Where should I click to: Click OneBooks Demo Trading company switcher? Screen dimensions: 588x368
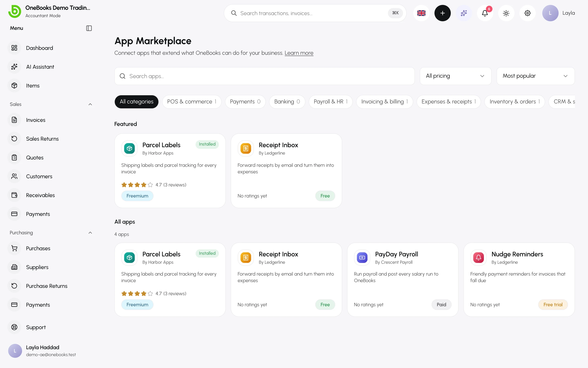click(50, 11)
